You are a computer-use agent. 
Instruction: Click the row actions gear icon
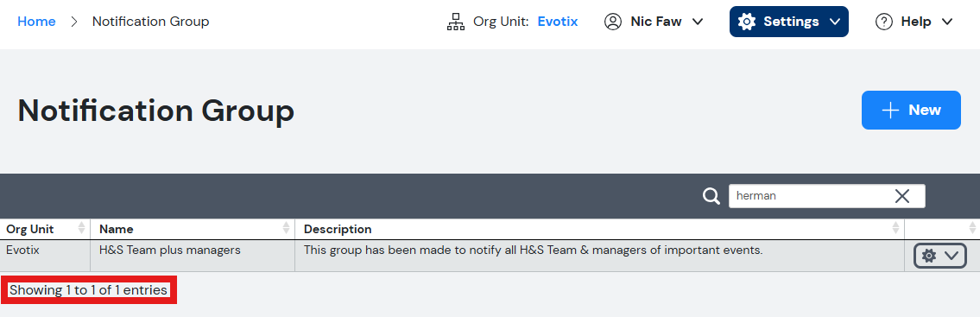click(929, 256)
